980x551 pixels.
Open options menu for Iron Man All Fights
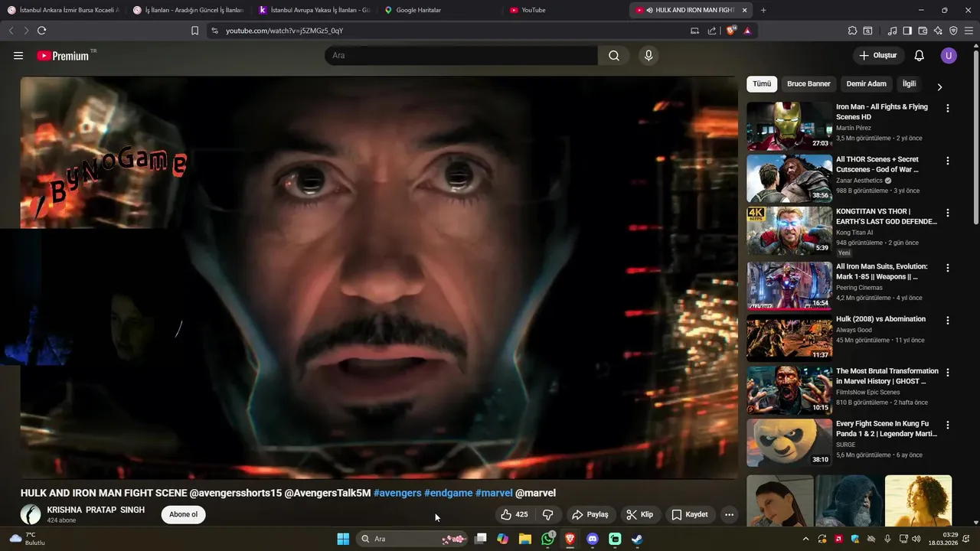[x=948, y=109]
